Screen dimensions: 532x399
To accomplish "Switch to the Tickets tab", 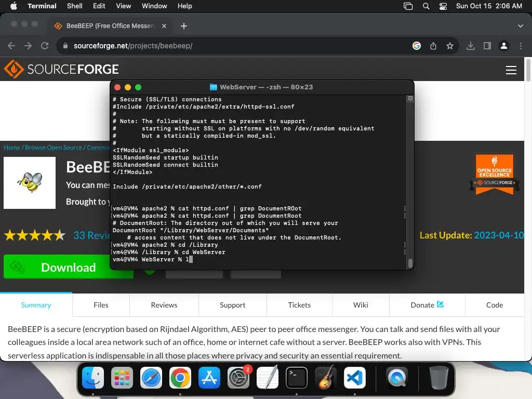I will pos(299,304).
